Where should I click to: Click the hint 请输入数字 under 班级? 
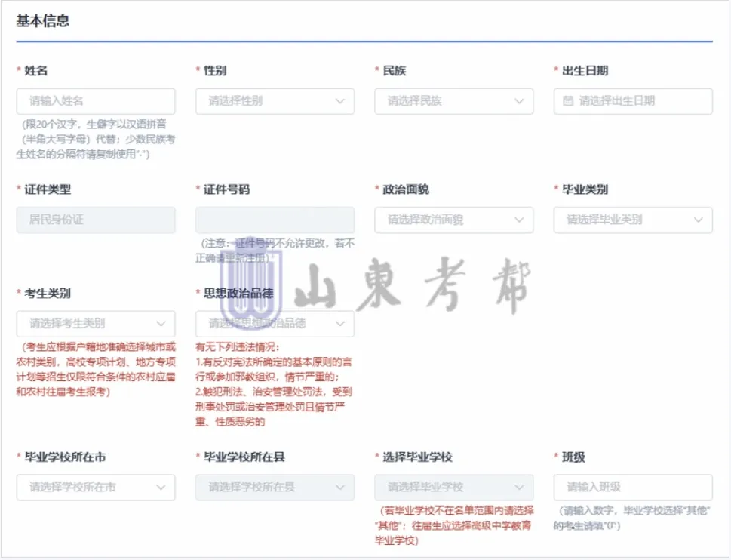tap(633, 518)
